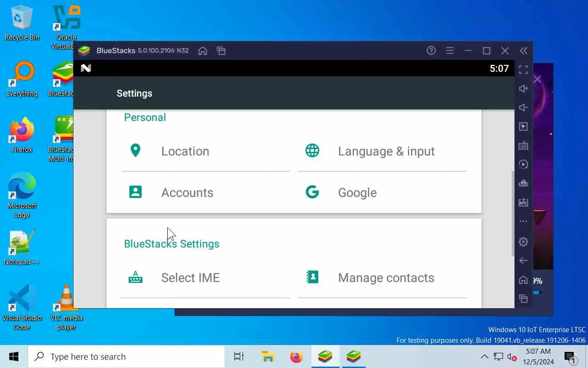Open Notepad++ desktop shortcut
The width and height of the screenshot is (588, 368).
click(x=22, y=247)
